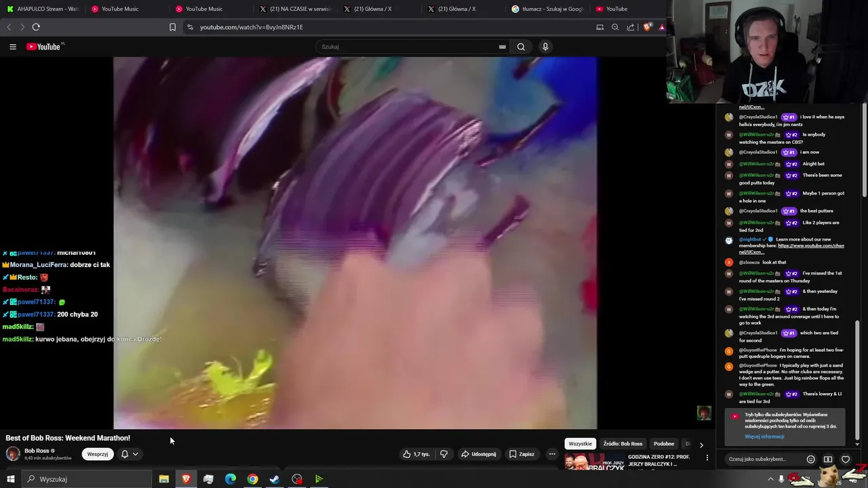Click the Bob Ross painting video player
This screenshot has height=488, width=868.
[355, 243]
